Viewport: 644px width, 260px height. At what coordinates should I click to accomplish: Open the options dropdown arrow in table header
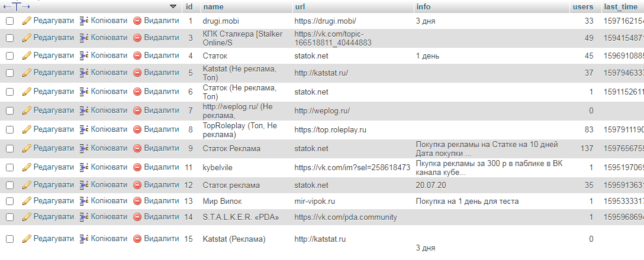(173, 6)
